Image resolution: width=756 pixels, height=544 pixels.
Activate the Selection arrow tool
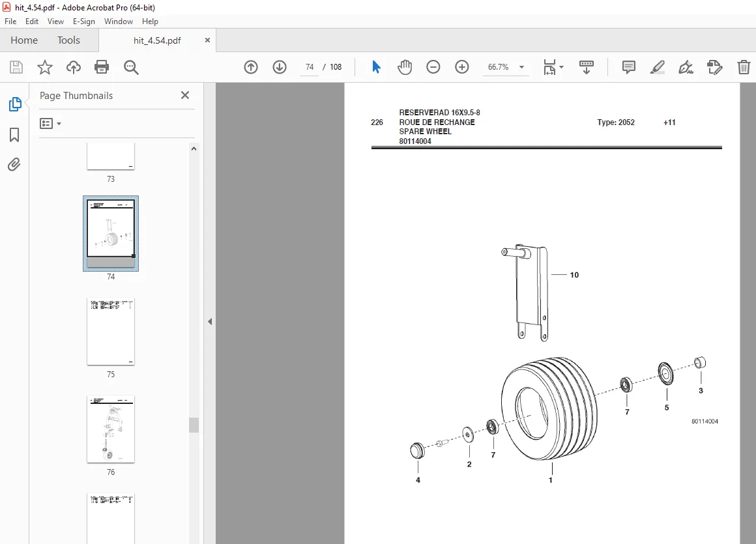click(x=376, y=67)
